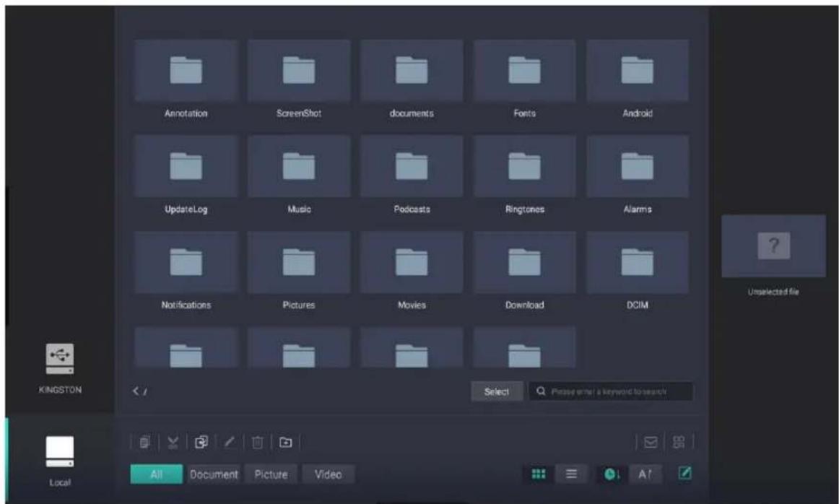Click the New folder icon
This screenshot has width=839, height=504.
point(286,443)
